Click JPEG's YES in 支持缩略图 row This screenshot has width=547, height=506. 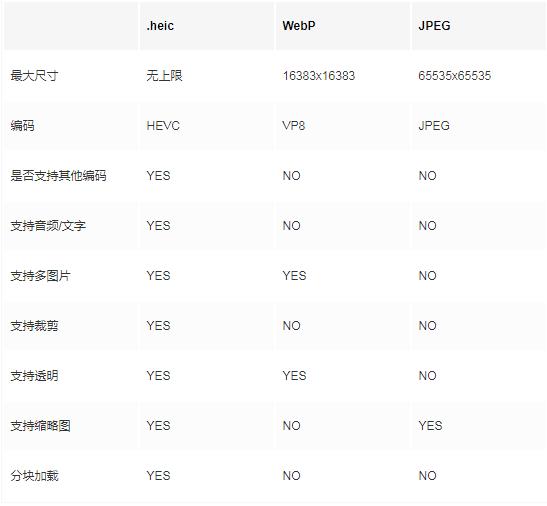[430, 426]
